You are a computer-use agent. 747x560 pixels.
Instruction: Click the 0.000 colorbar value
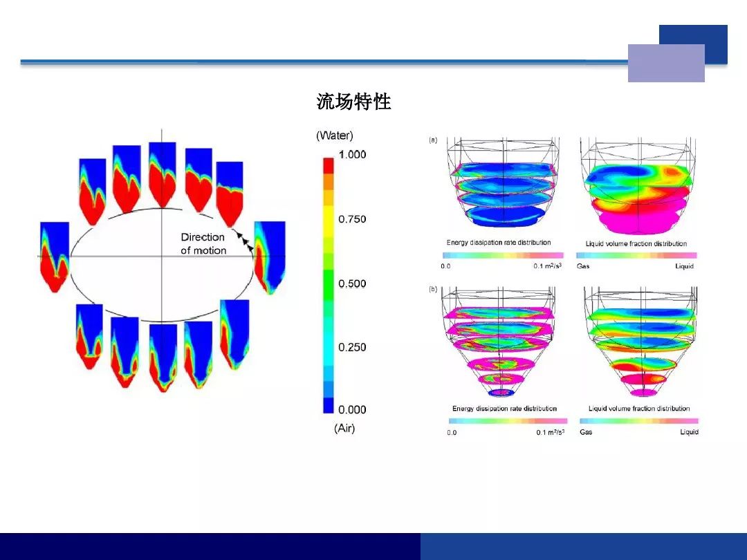click(352, 409)
